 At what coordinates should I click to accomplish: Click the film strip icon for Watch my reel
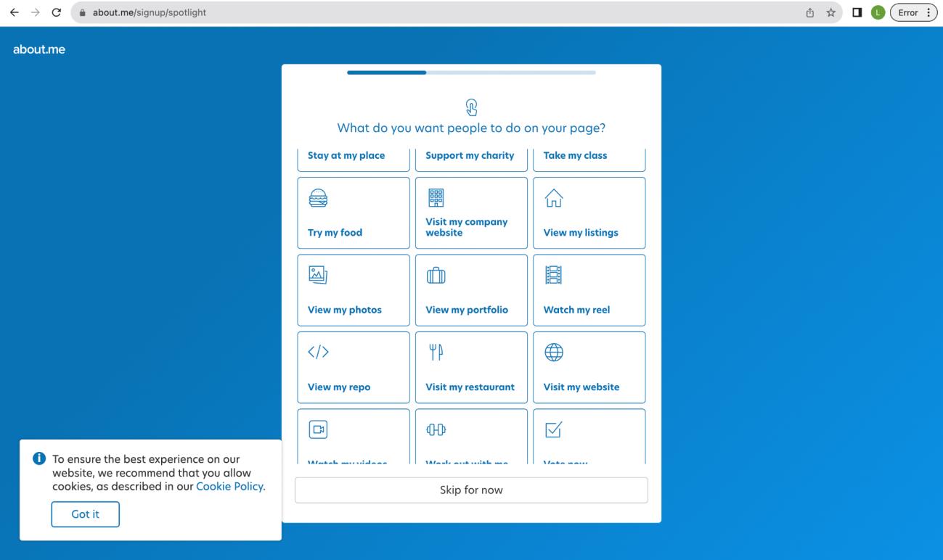tap(553, 275)
